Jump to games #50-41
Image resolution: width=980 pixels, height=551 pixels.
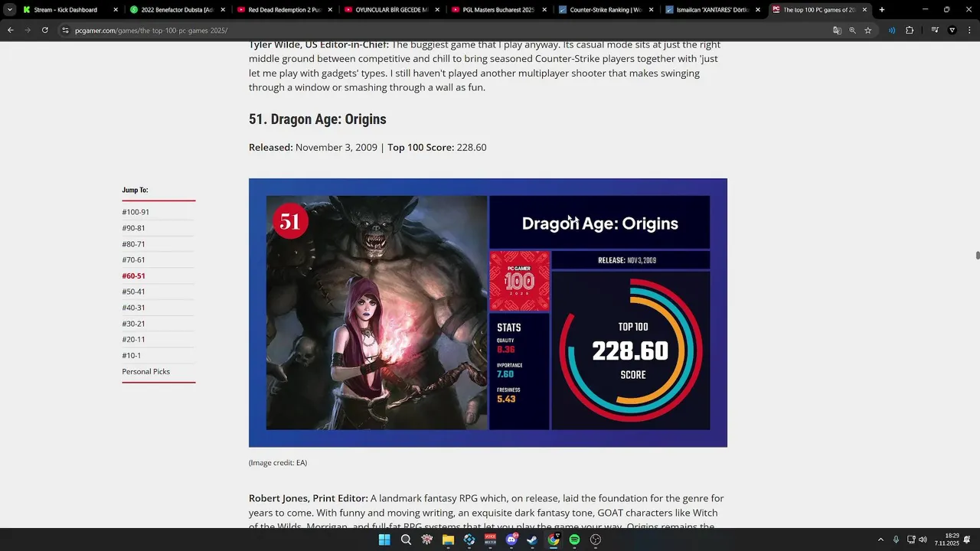click(x=133, y=292)
